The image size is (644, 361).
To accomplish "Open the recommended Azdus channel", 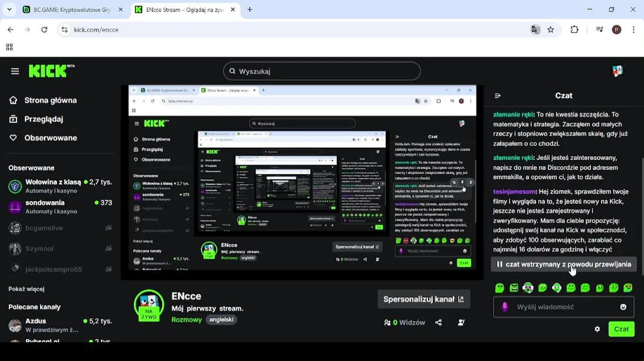I will click(60, 325).
